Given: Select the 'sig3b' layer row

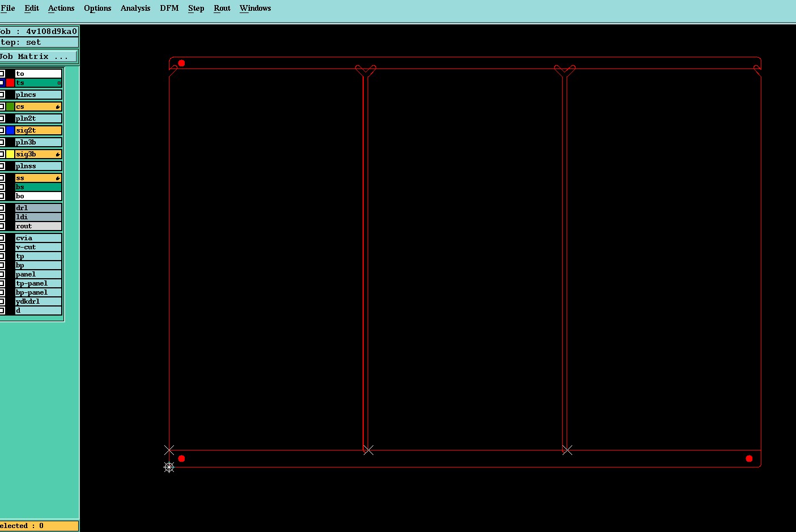Looking at the screenshot, I should click(x=38, y=154).
